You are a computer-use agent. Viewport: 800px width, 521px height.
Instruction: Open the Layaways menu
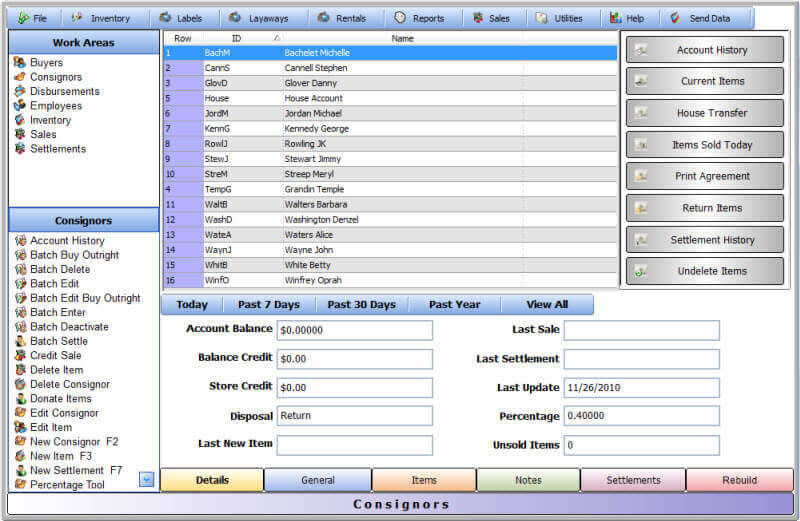tap(259, 18)
